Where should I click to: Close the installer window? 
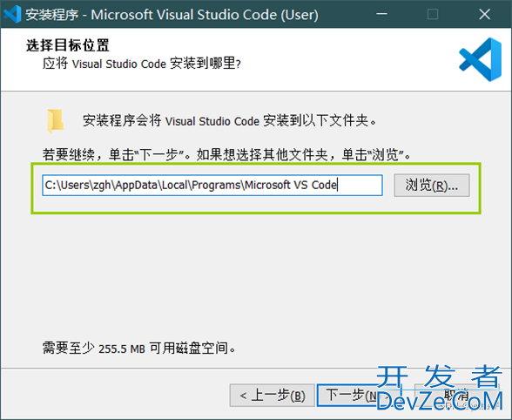[484, 14]
